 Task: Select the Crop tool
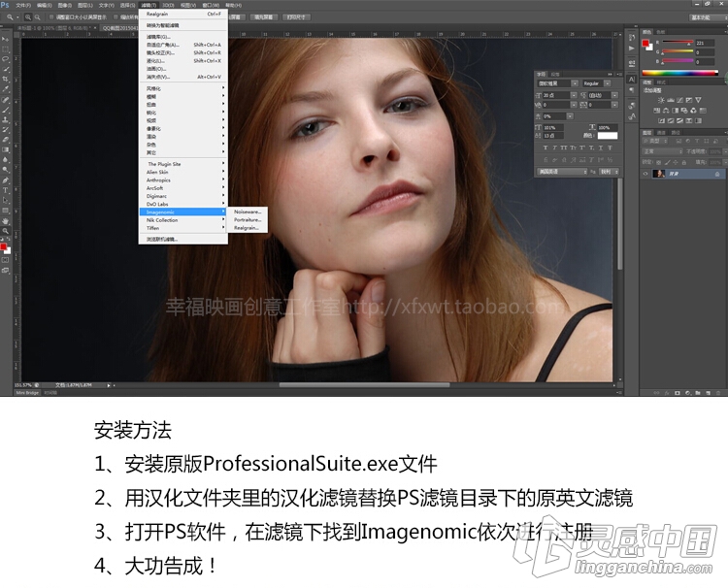click(x=6, y=80)
